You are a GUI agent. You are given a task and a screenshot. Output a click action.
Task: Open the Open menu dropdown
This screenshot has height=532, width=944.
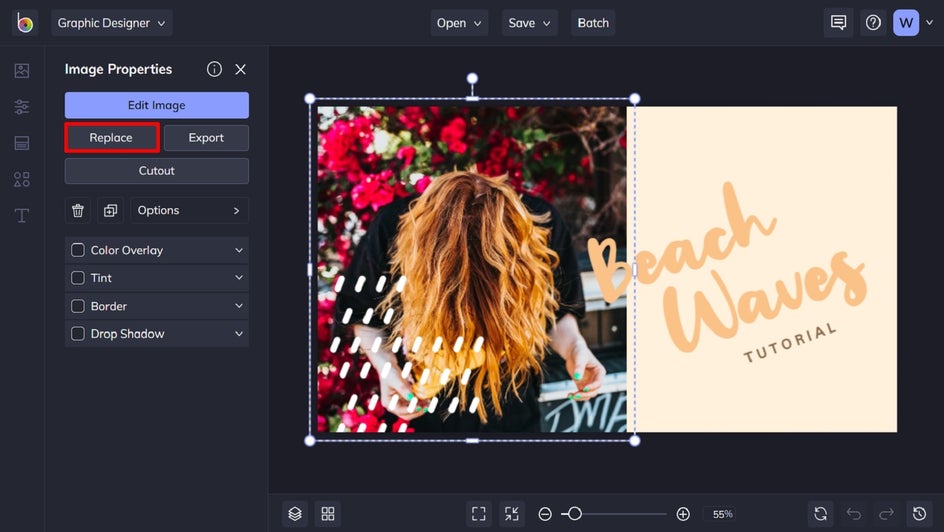point(459,23)
